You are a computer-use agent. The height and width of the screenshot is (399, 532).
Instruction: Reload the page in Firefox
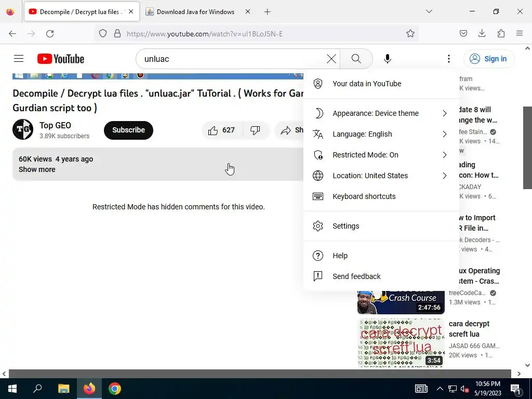click(50, 34)
